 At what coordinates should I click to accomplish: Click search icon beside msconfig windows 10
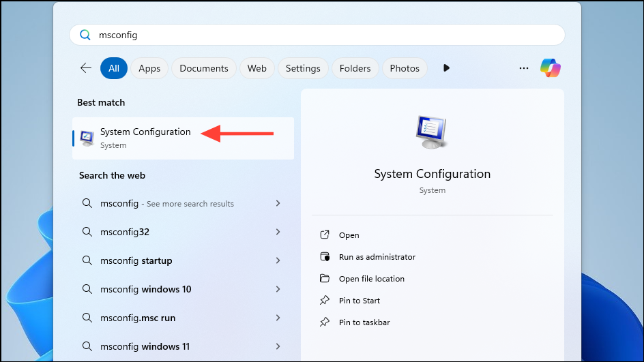pyautogui.click(x=87, y=289)
